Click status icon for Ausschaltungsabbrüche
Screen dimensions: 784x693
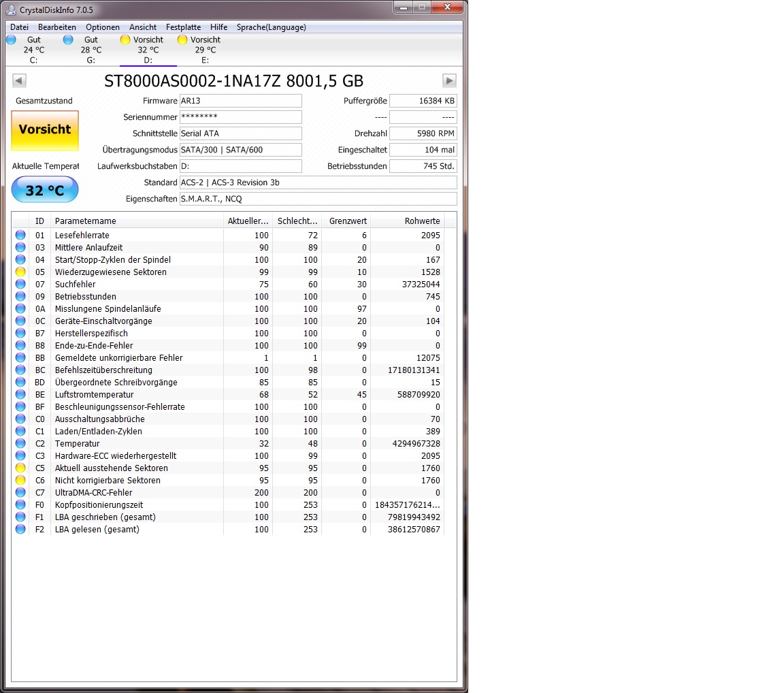click(20, 419)
